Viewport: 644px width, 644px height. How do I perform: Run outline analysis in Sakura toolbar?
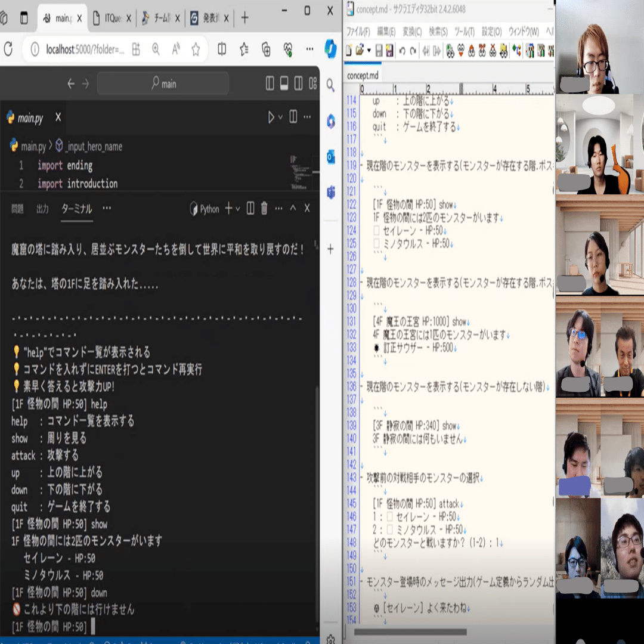(x=516, y=51)
